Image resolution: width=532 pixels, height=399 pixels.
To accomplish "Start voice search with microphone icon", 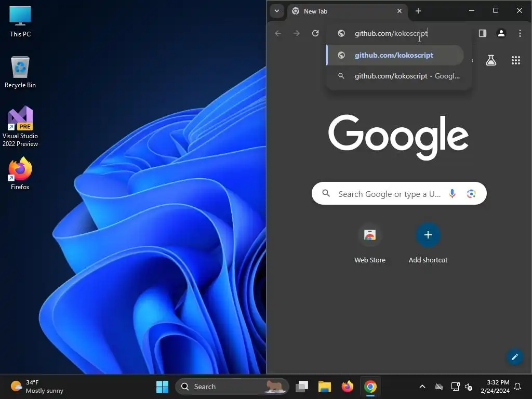I will [452, 193].
